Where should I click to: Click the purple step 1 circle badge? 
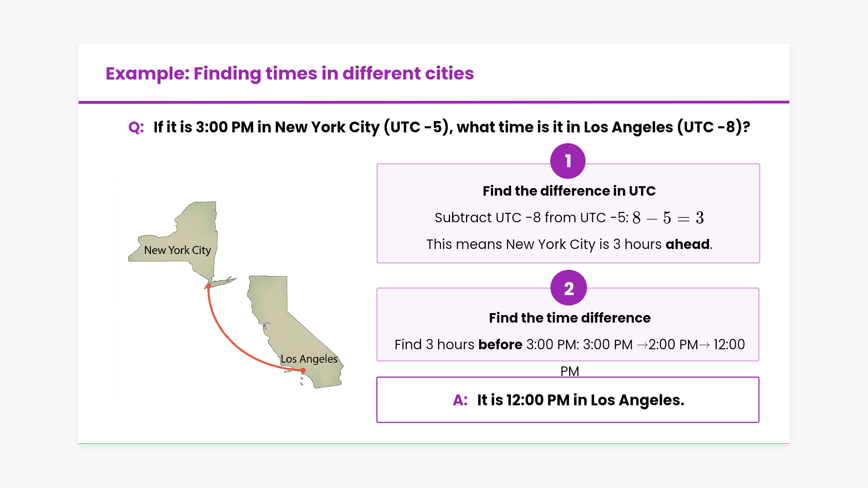coord(568,161)
